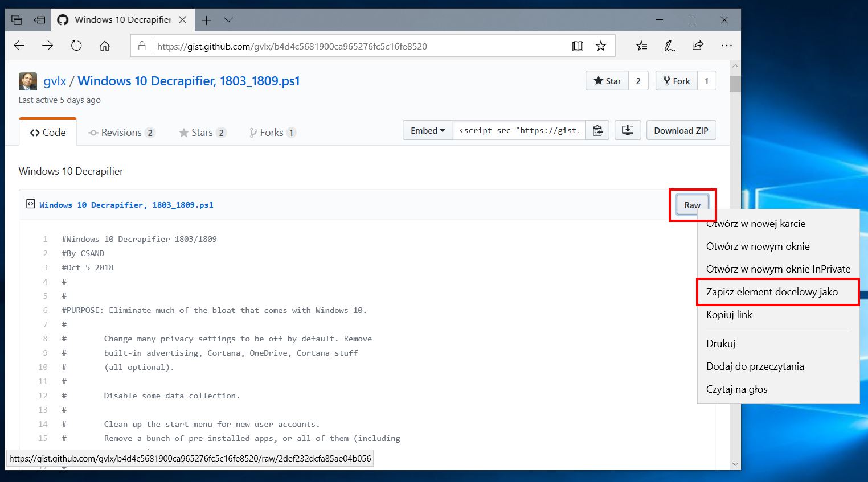Click the 'Windows 10 Decrapifier' description text

71,171
